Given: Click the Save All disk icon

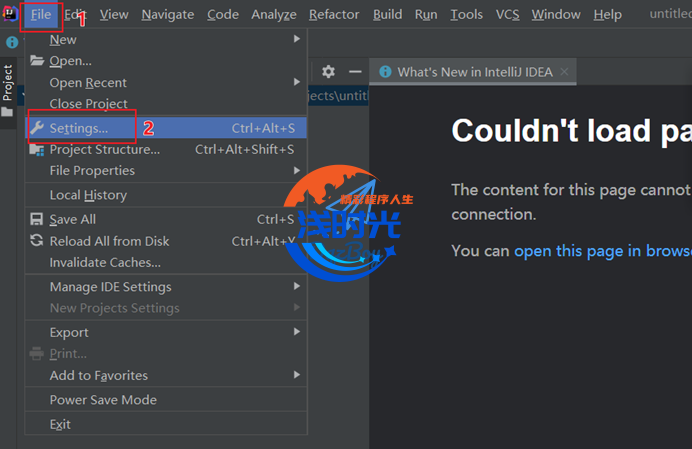Looking at the screenshot, I should click(x=37, y=220).
